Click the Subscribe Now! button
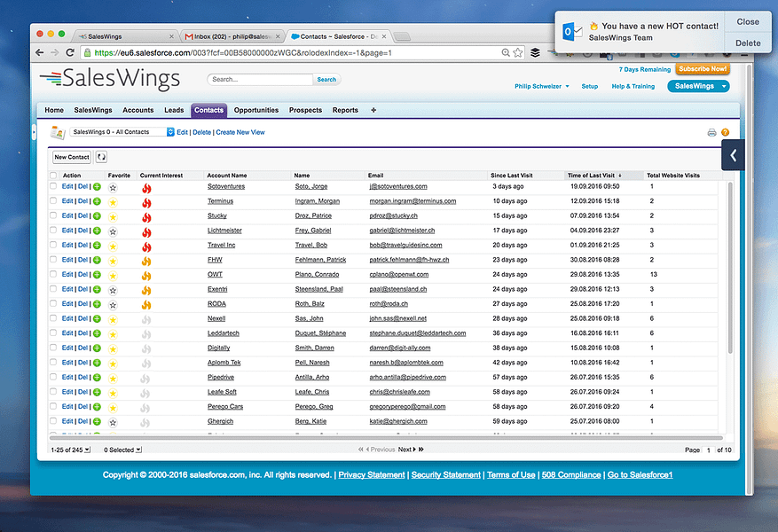The height and width of the screenshot is (532, 778). 702,69
